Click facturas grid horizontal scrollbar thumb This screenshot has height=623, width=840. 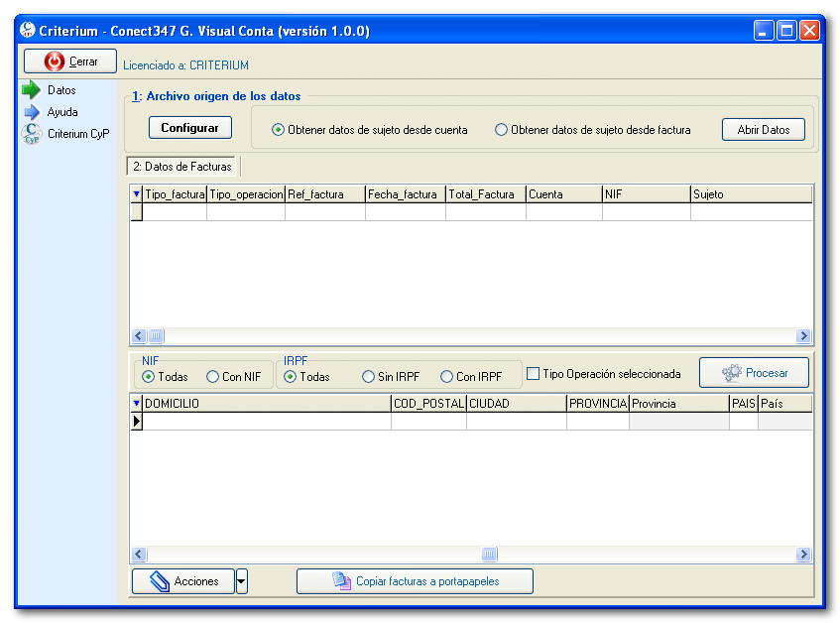coord(156,336)
